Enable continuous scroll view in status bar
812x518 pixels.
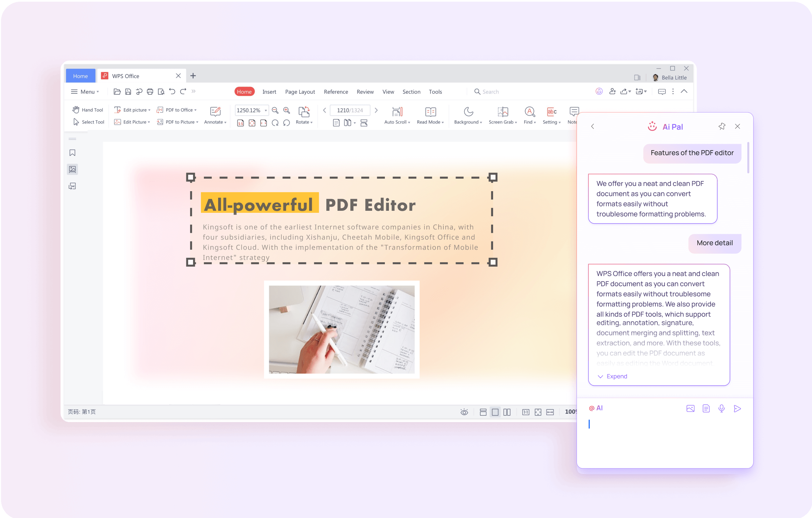pyautogui.click(x=483, y=412)
